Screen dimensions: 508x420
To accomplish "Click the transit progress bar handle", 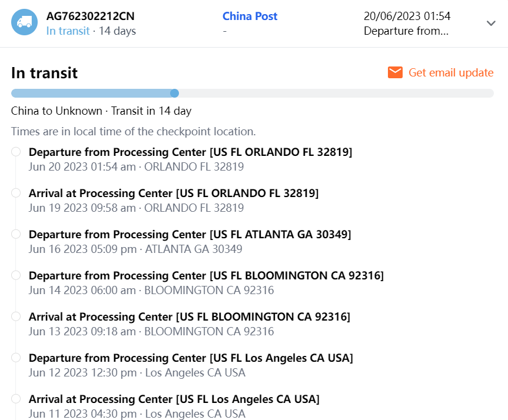I will tap(174, 93).
